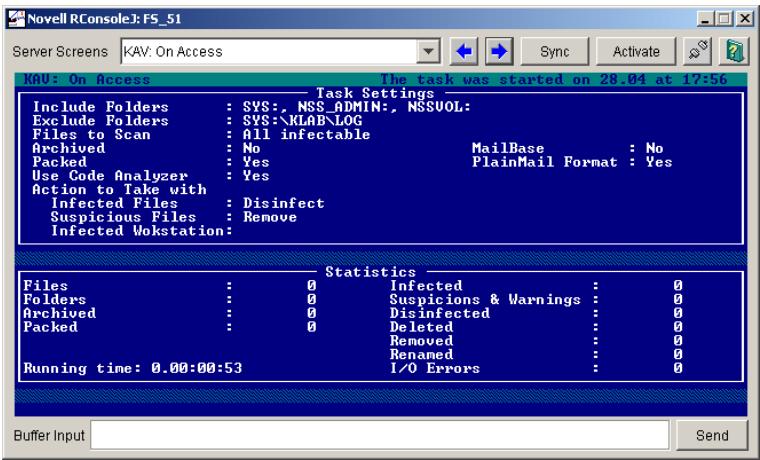The image size is (760, 460).
Task: Click 'I/O Errors' statistic label
Action: pyautogui.click(x=435, y=368)
